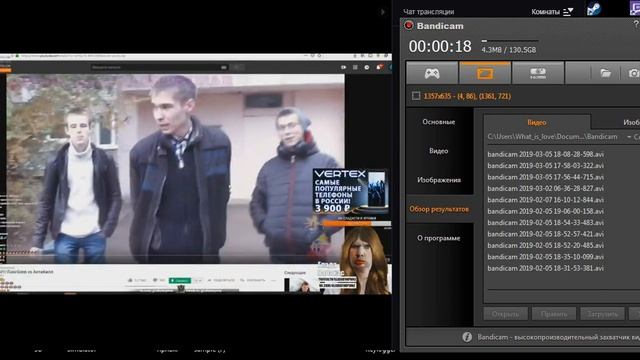Open output folder icon in Bandicam toolbar
The image size is (640, 360).
(x=606, y=73)
